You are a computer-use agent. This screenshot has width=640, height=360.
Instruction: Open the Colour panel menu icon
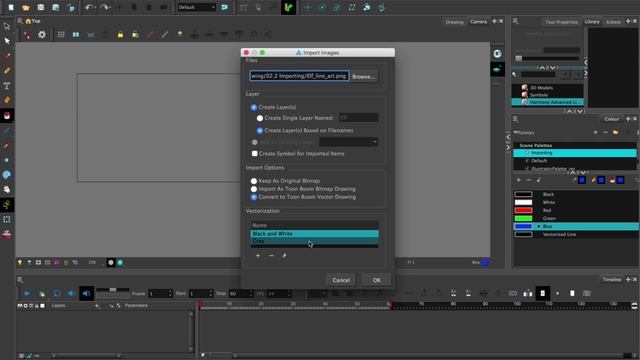pos(516,119)
